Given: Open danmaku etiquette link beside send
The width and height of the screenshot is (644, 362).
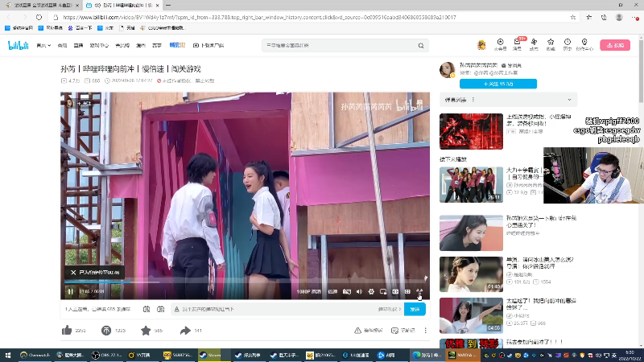Looking at the screenshot, I should tap(389, 309).
